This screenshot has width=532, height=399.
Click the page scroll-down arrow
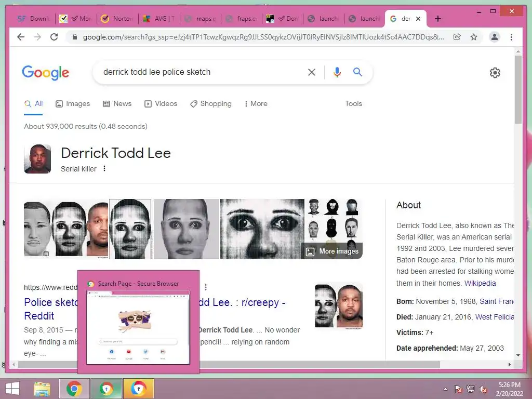click(x=518, y=355)
